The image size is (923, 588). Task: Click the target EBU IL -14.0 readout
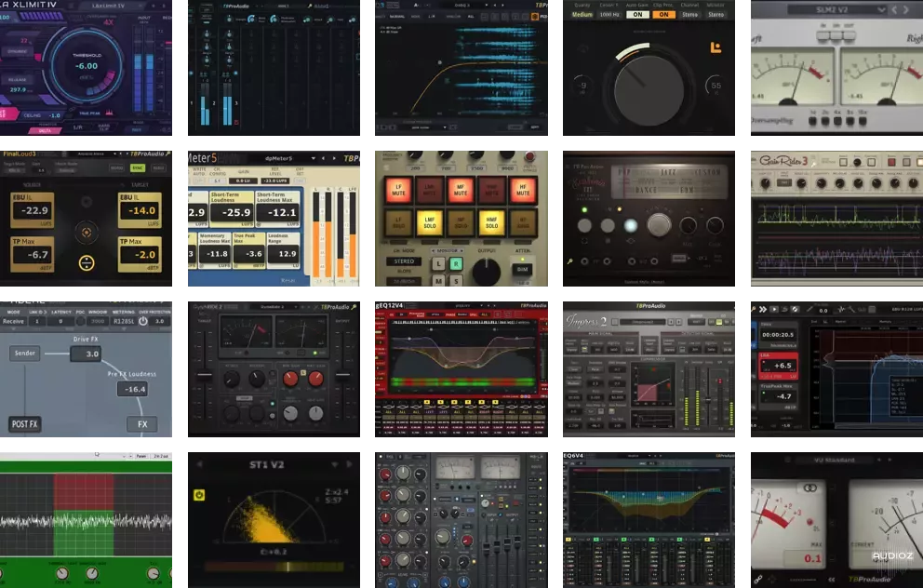coord(141,210)
